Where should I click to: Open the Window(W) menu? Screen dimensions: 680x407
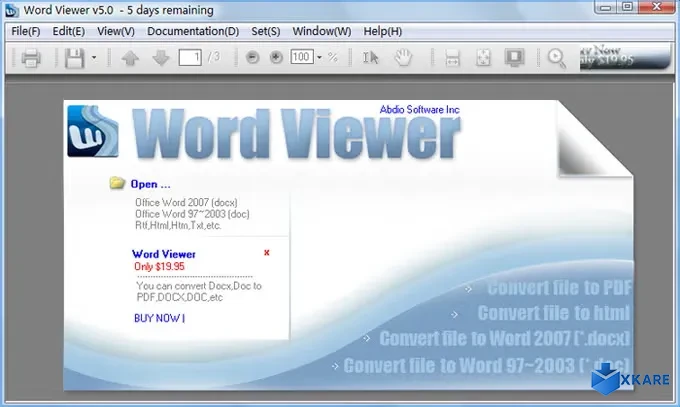(322, 31)
